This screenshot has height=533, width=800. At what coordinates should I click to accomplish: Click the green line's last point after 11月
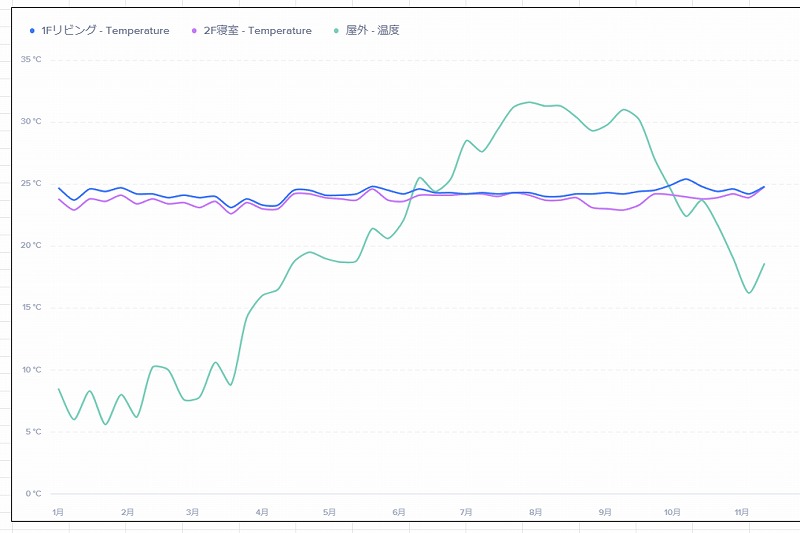tap(764, 264)
